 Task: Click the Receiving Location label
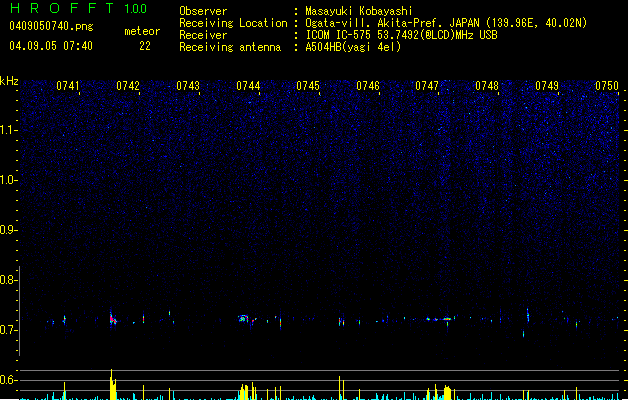tap(233, 23)
